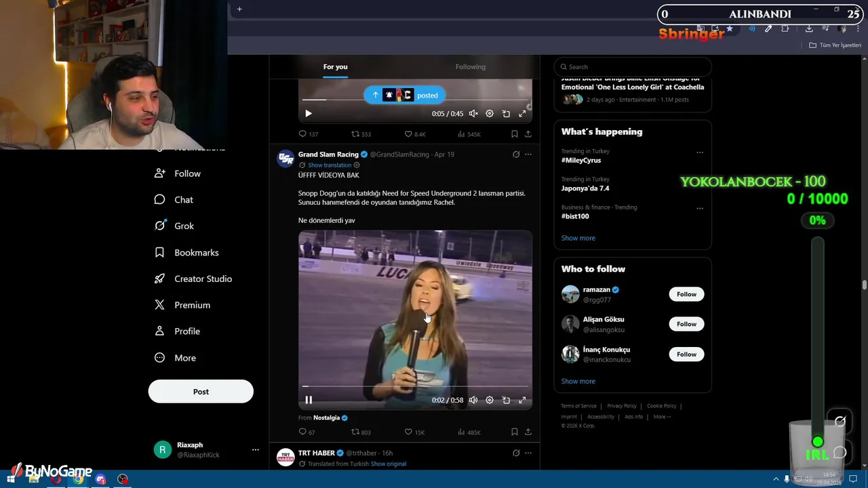Follow Alişan Göksu

pyautogui.click(x=686, y=324)
